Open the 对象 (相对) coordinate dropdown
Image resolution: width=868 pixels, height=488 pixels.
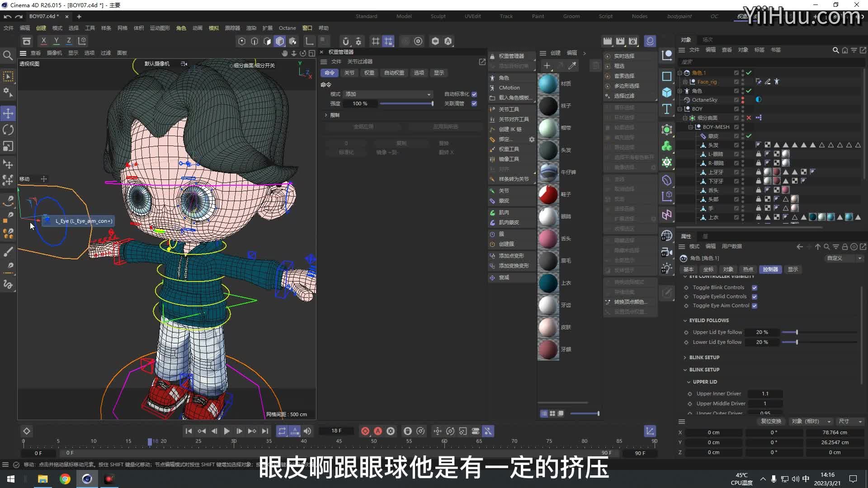pyautogui.click(x=811, y=422)
